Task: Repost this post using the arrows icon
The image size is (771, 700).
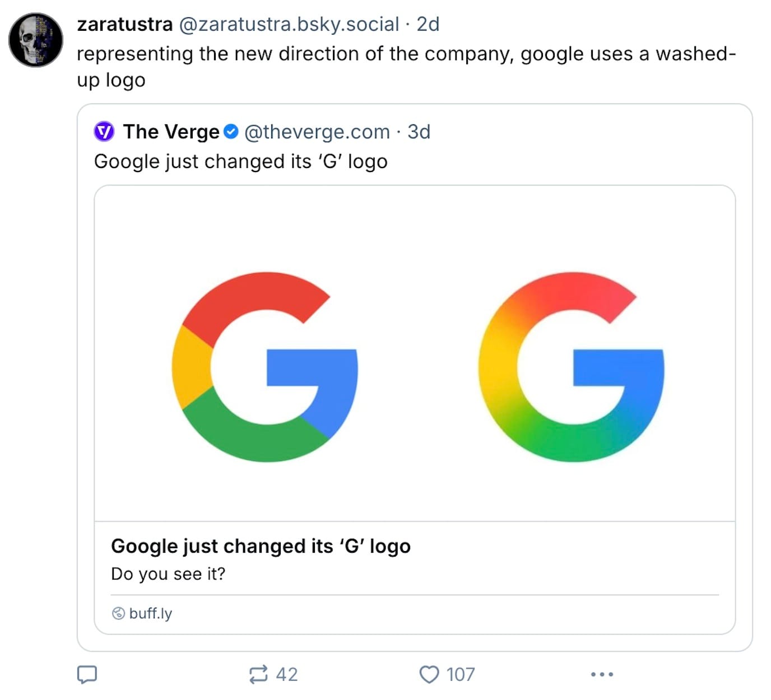Action: tap(258, 674)
